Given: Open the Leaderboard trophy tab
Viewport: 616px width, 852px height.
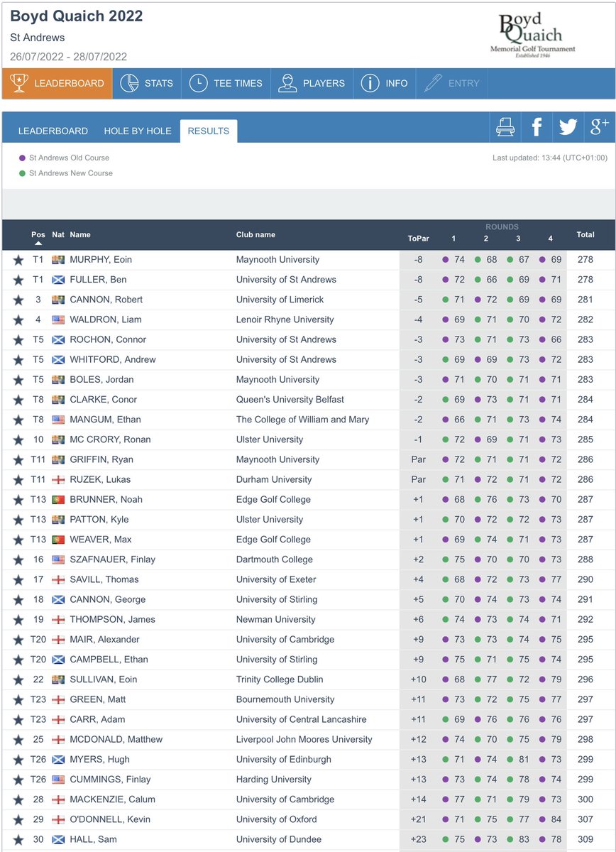Looking at the screenshot, I should (x=56, y=83).
